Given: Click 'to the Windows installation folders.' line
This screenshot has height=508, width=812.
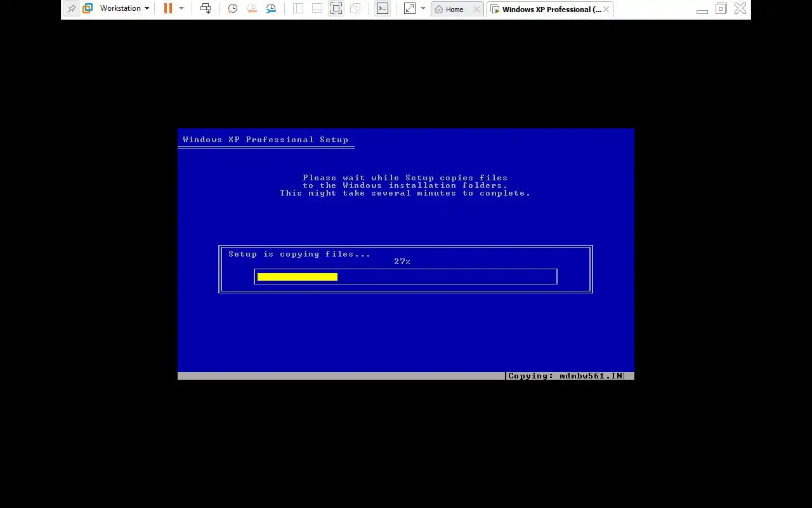Looking at the screenshot, I should pos(405,185).
